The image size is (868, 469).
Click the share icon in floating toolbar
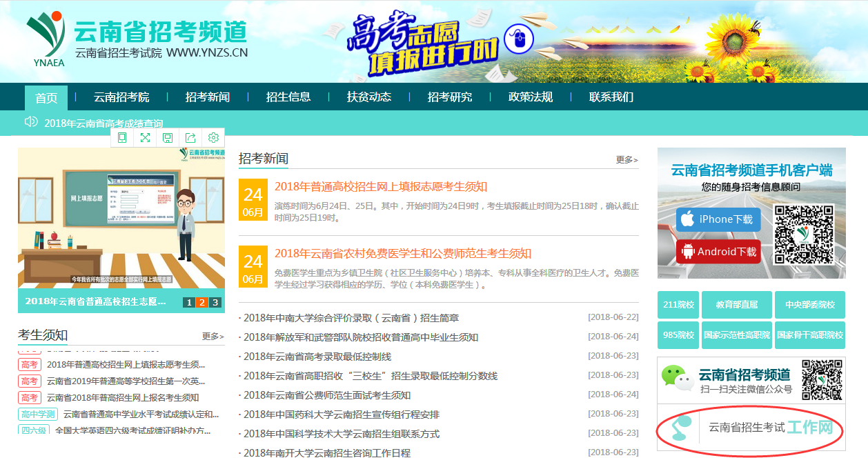pyautogui.click(x=190, y=138)
